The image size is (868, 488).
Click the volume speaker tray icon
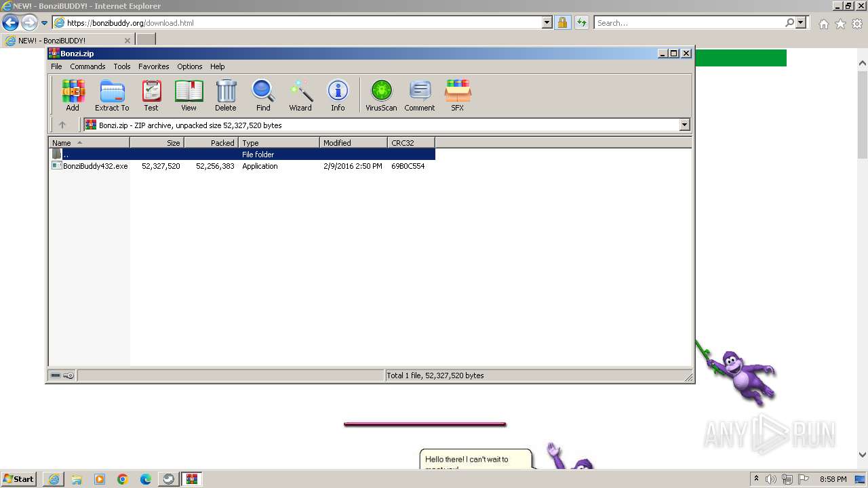click(771, 479)
